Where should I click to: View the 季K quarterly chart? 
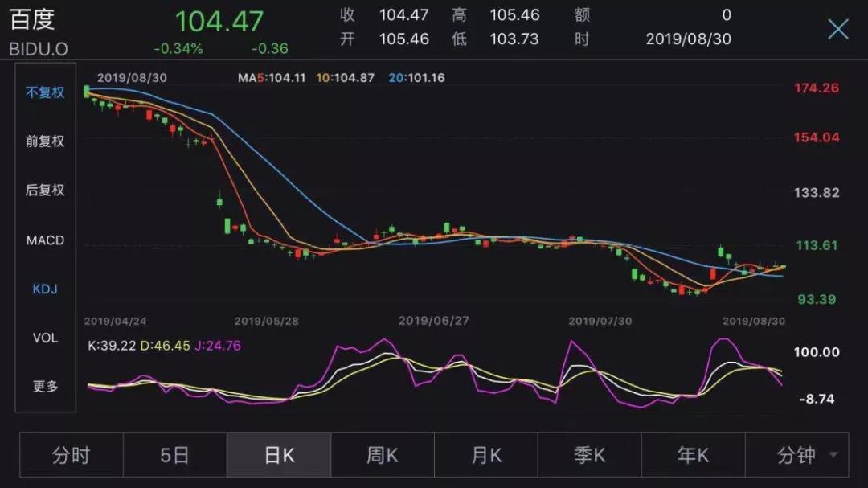point(589,454)
